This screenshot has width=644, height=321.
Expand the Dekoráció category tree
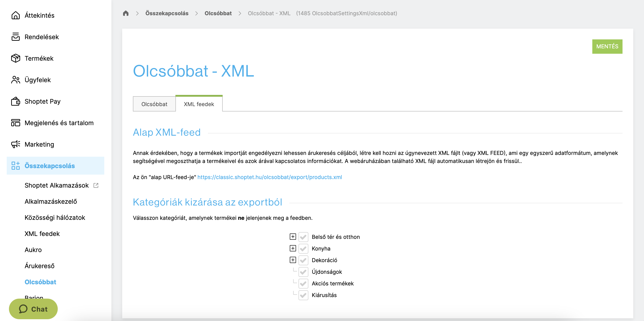[293, 260]
